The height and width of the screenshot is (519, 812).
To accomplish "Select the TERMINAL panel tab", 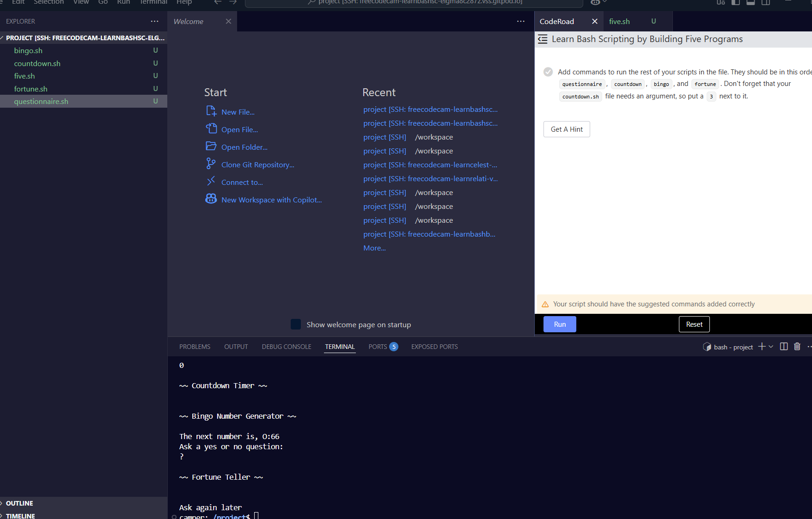I will pyautogui.click(x=340, y=347).
